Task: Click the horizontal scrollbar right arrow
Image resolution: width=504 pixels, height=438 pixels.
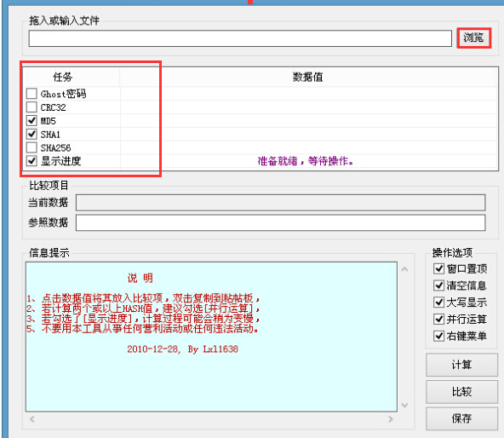Action: 391,419
